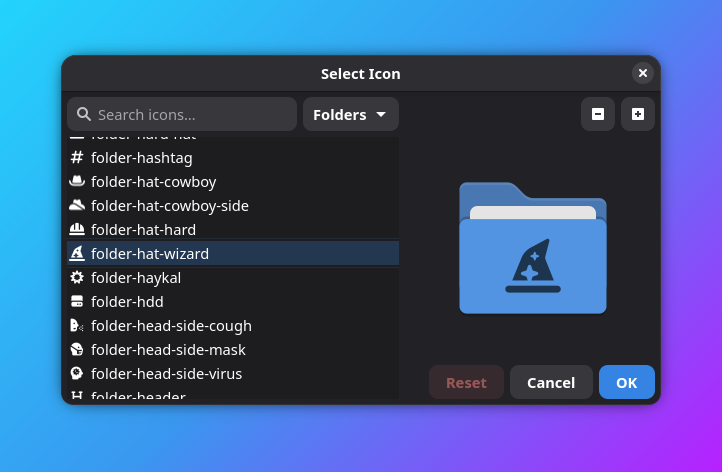
Task: Select the folder-haykal entry
Action: click(x=233, y=277)
